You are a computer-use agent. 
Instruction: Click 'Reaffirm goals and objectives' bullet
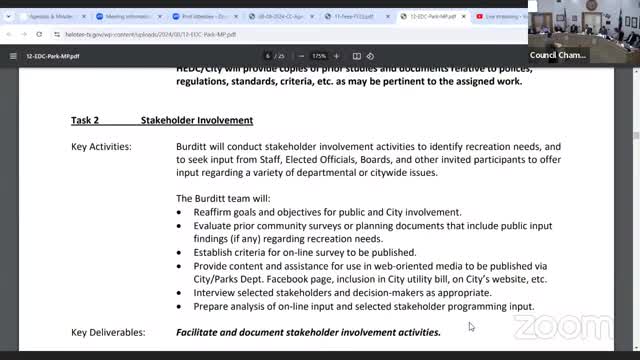327,212
